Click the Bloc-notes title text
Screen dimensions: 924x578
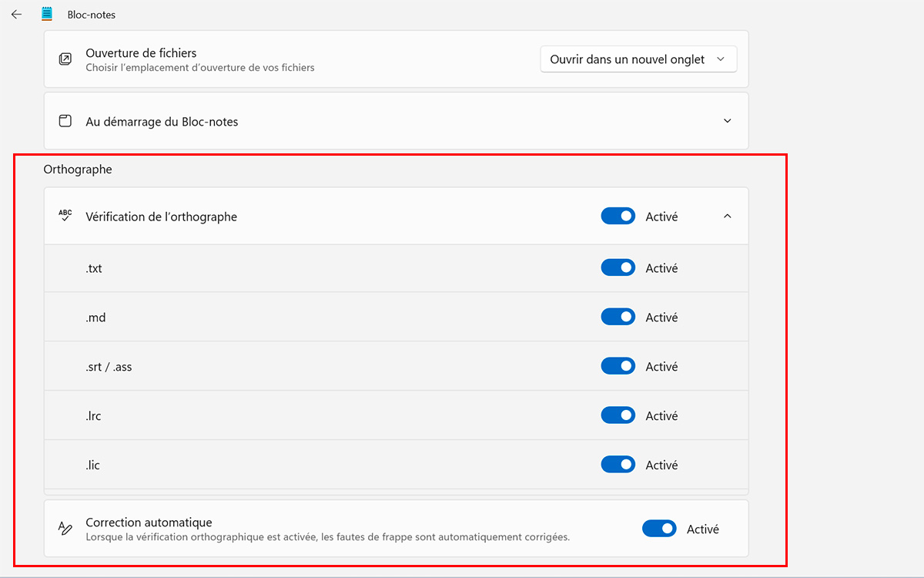coord(92,15)
